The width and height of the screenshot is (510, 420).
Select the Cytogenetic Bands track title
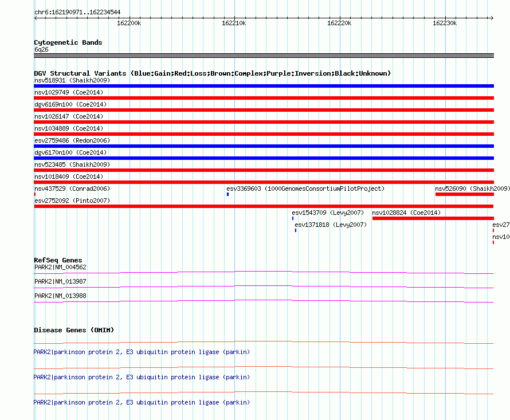point(68,42)
